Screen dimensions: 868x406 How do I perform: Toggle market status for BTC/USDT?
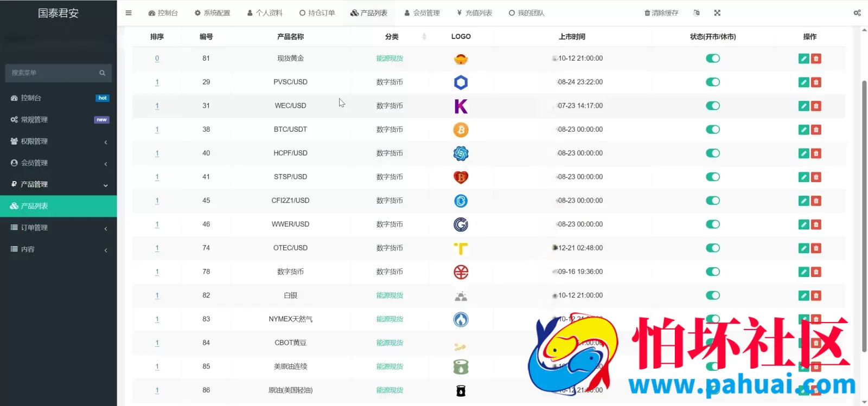click(713, 130)
